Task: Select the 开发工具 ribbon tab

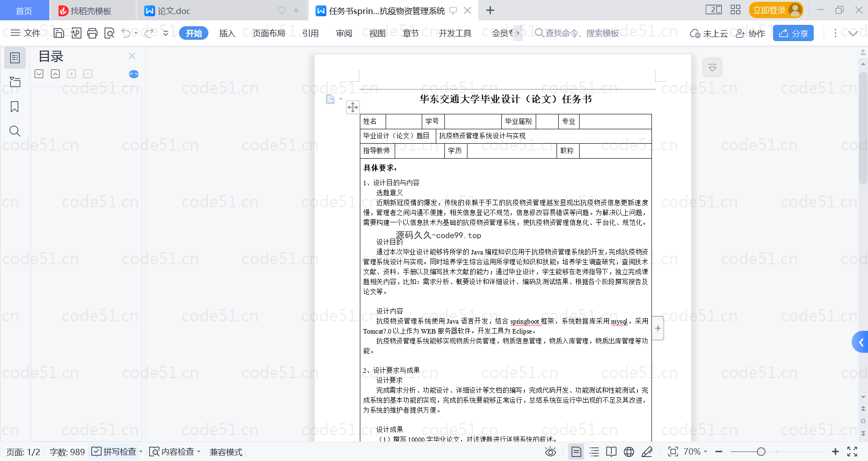Action: click(455, 33)
